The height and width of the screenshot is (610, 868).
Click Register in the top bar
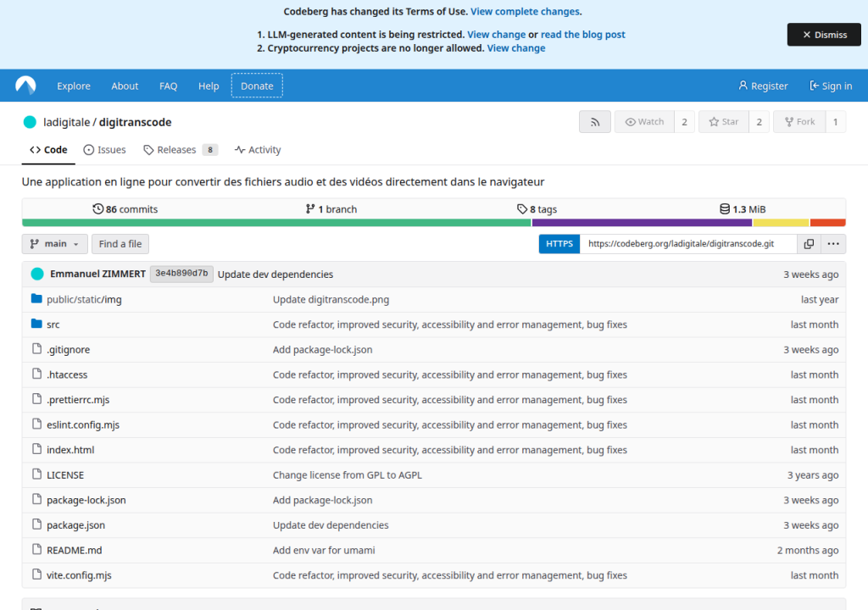point(763,86)
